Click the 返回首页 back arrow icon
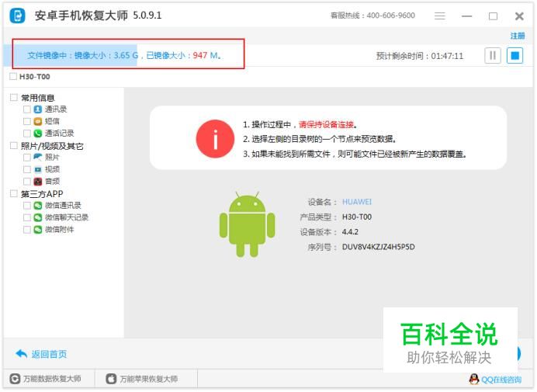 click(21, 354)
